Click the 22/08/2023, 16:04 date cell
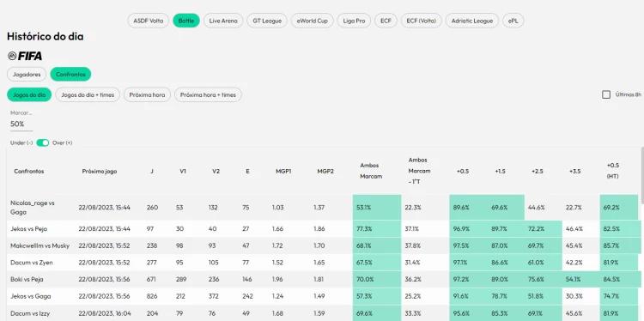Viewport: 644px width, 321px height. (x=104, y=313)
